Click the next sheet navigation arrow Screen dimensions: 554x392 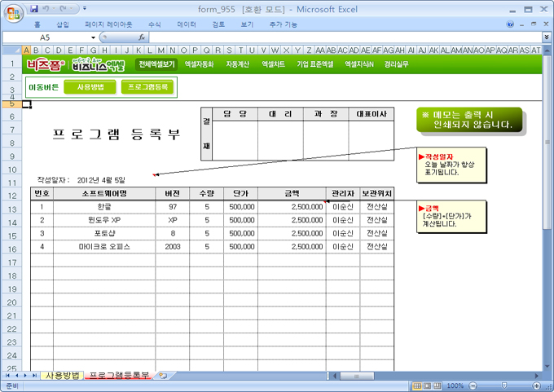tap(27, 376)
